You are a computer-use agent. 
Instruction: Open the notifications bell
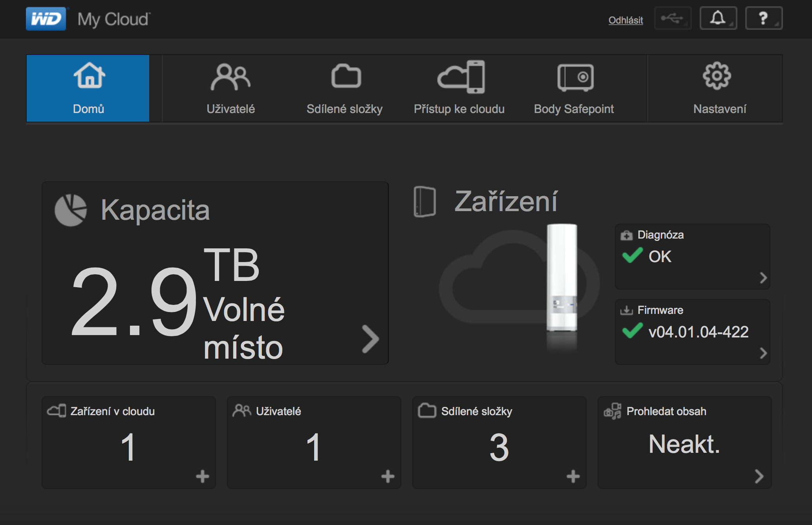(x=718, y=18)
